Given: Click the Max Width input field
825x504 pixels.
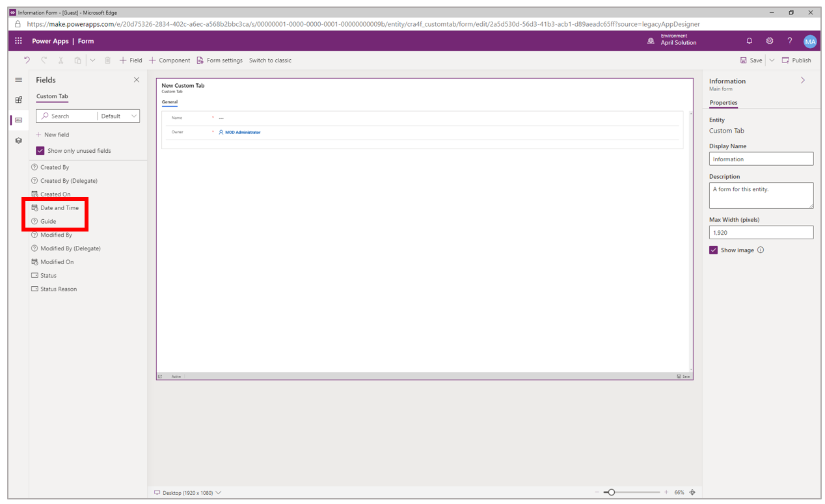Looking at the screenshot, I should pos(761,232).
